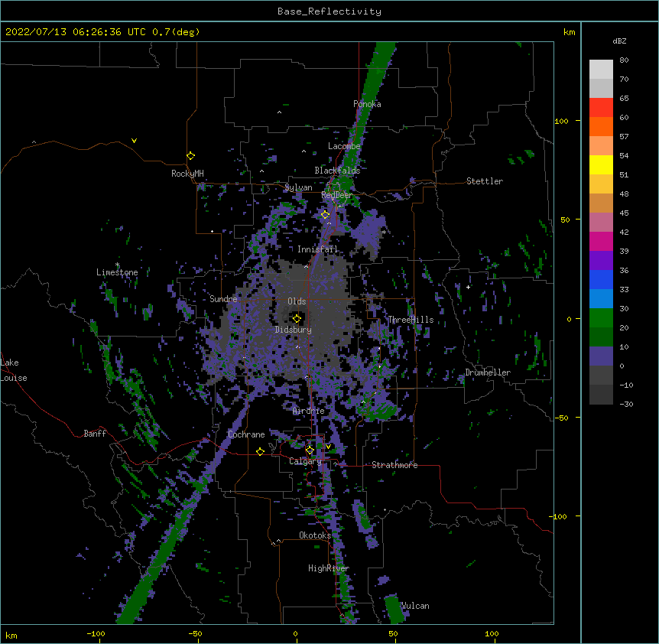Select the blue 36 dBZ legend swatch
659x644 pixels.
click(601, 279)
